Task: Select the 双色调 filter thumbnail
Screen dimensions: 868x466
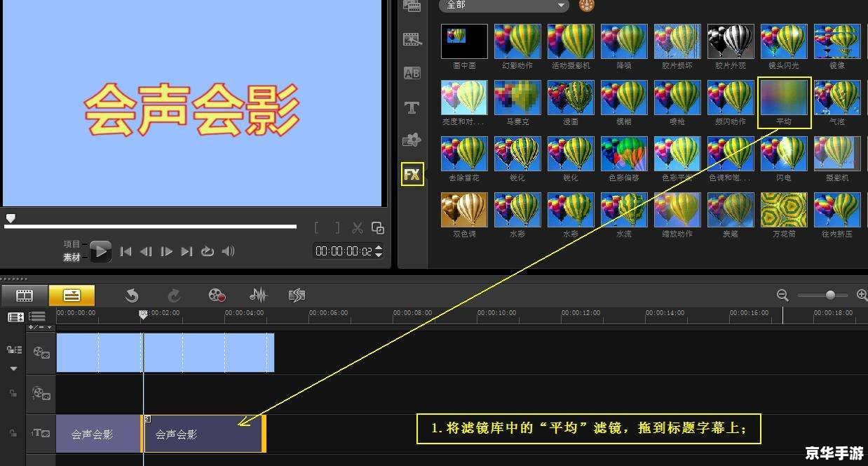Action: coord(464,210)
